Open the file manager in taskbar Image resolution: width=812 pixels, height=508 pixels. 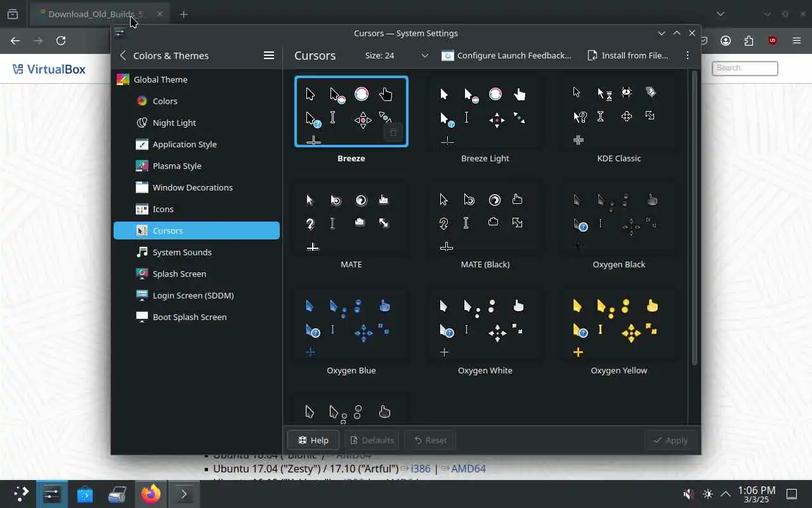(x=118, y=494)
